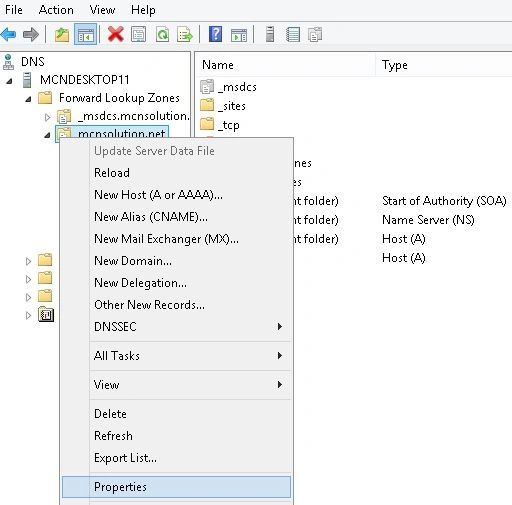Select the Name Server (NS) record
512x505 pixels.
[428, 220]
